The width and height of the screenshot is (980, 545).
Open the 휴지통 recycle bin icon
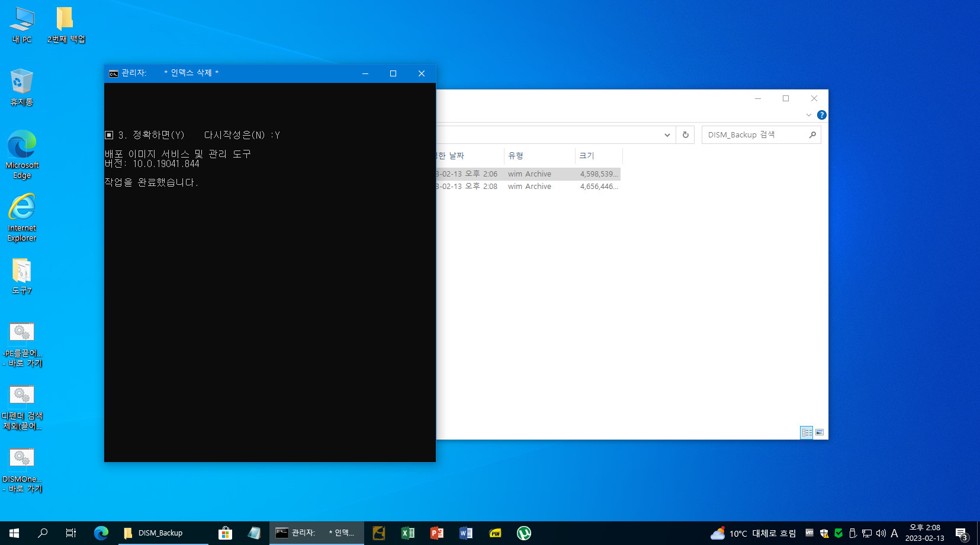tap(22, 88)
